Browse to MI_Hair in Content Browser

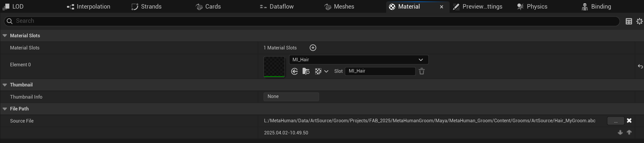(x=306, y=71)
